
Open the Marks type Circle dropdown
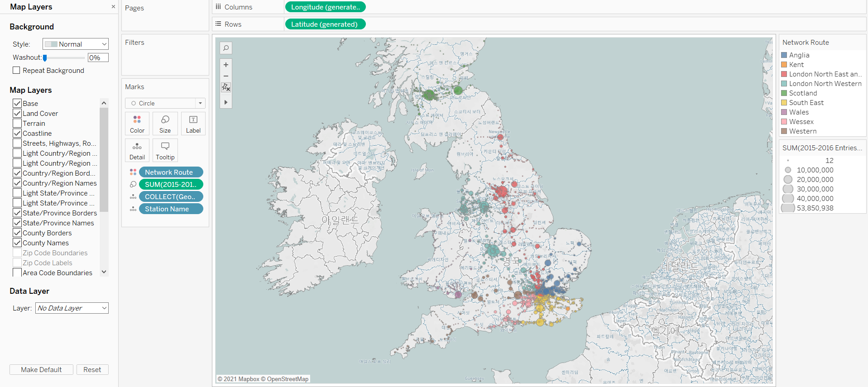[165, 103]
